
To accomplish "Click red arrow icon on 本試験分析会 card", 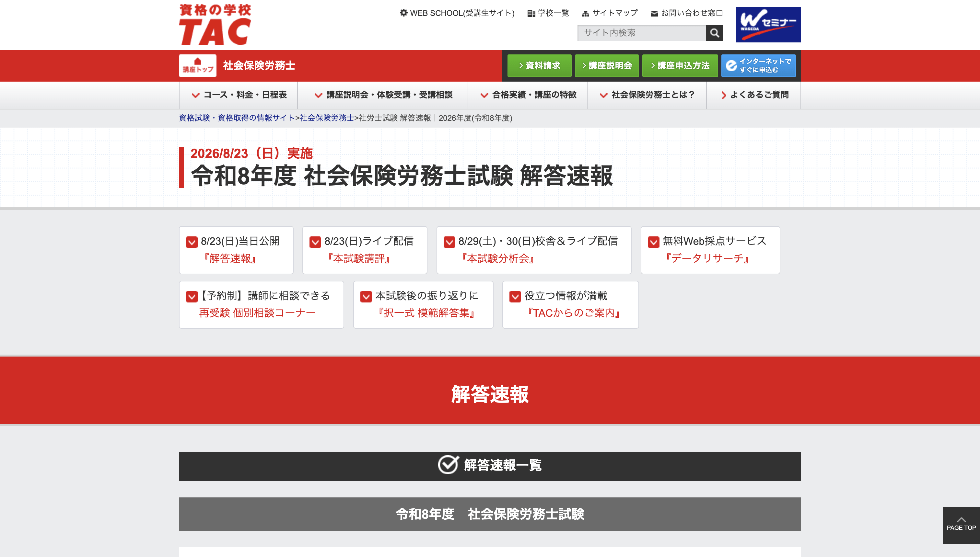I will click(x=449, y=242).
